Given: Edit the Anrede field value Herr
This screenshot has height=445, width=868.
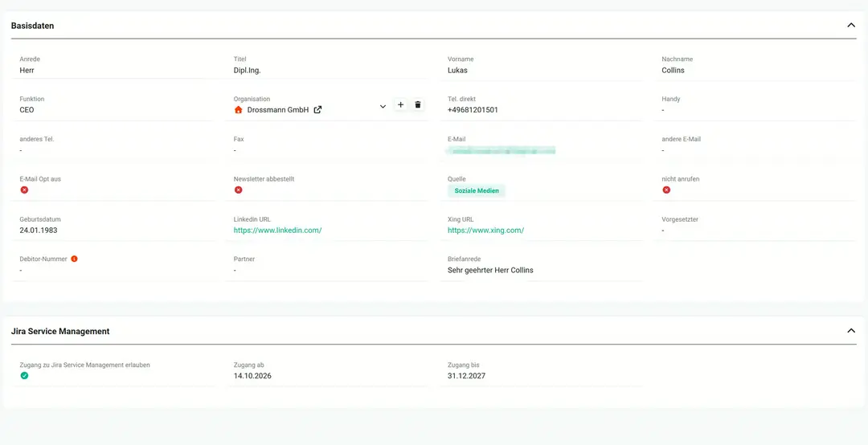Looking at the screenshot, I should pos(27,71).
